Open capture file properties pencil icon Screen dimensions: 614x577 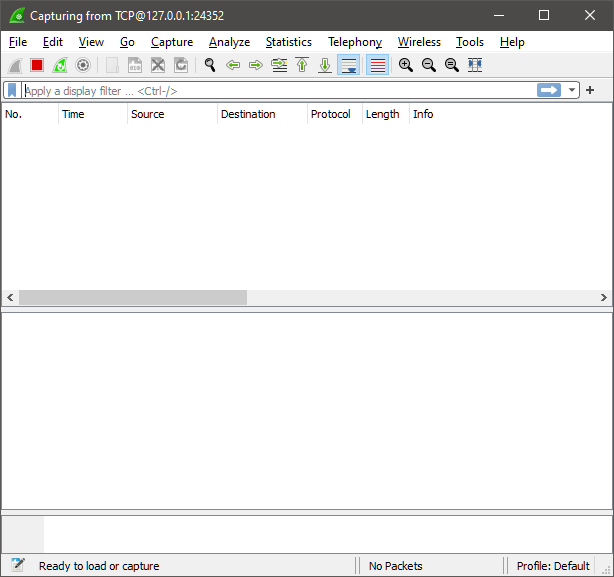click(18, 565)
